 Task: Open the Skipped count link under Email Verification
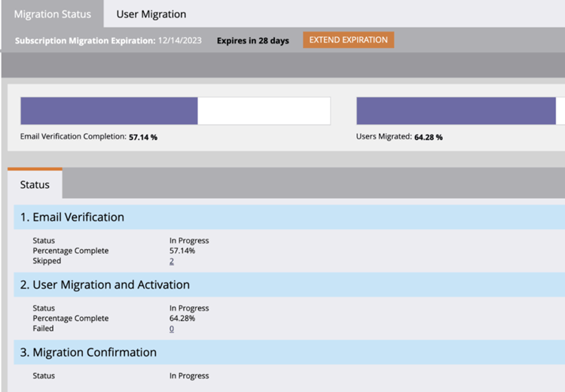click(x=172, y=261)
